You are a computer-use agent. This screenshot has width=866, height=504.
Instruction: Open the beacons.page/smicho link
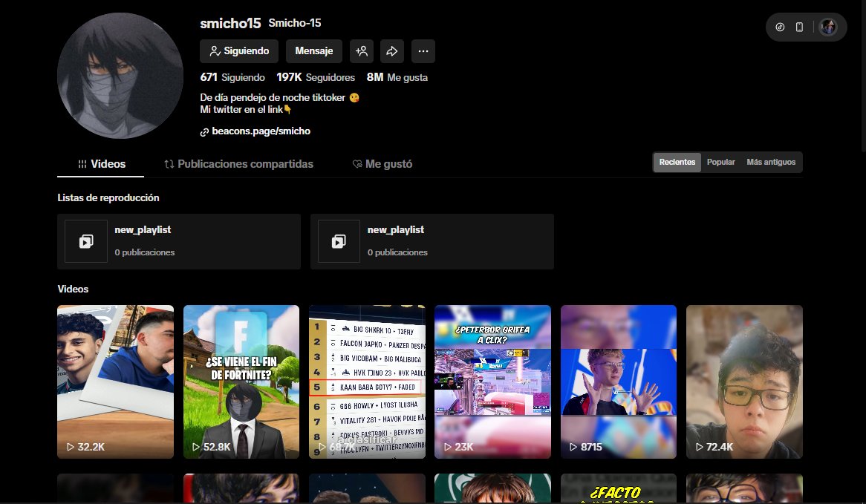tap(261, 131)
